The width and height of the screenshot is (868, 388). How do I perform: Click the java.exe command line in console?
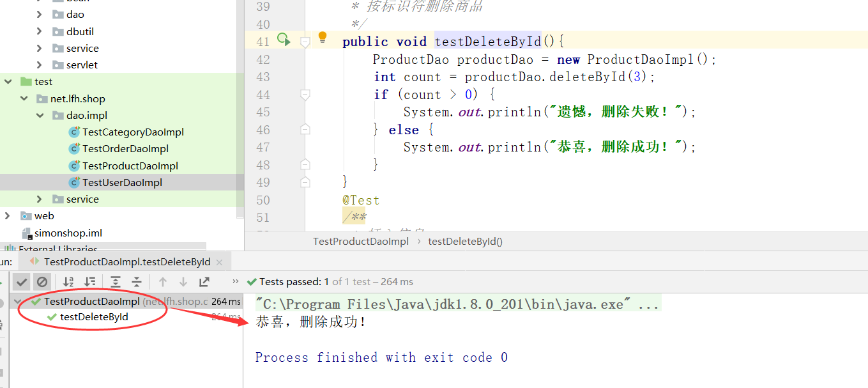click(457, 304)
